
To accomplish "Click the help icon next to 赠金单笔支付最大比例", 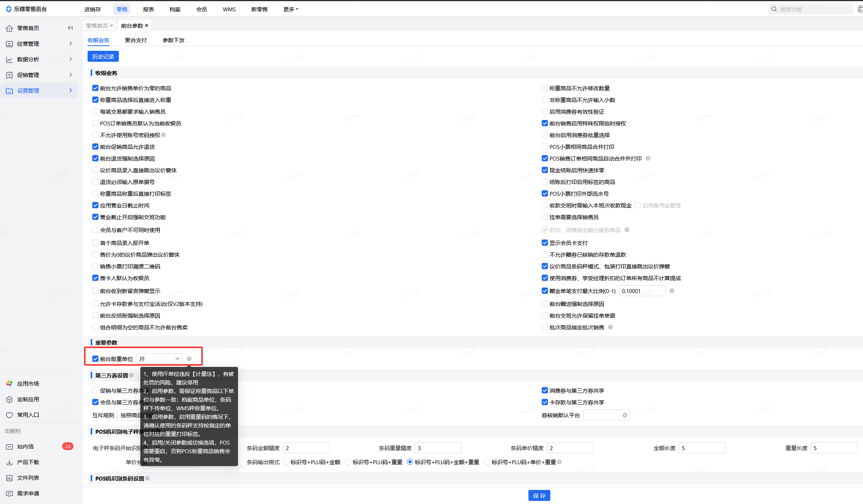I will tap(671, 291).
